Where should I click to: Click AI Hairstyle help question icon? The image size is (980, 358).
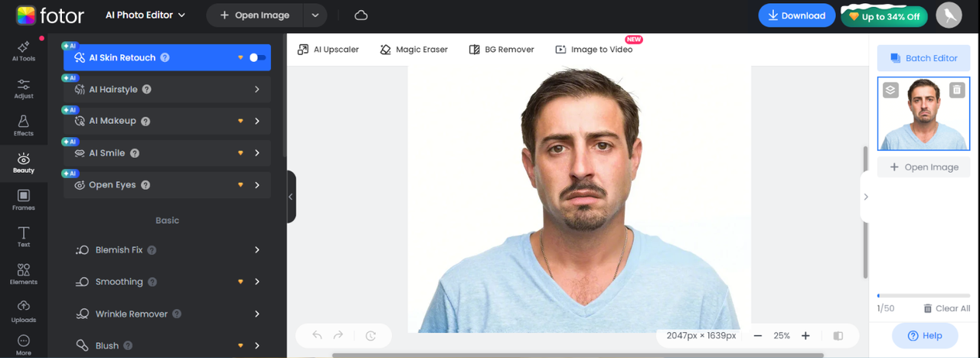click(147, 89)
